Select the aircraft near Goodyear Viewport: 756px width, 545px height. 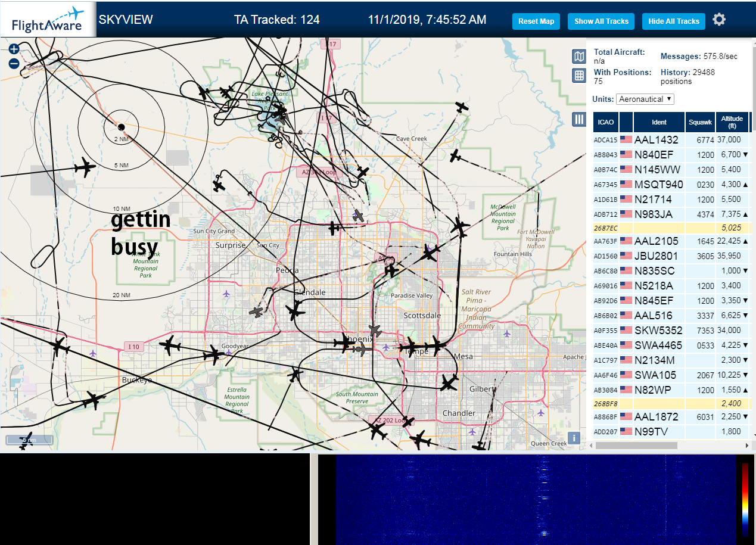(213, 355)
